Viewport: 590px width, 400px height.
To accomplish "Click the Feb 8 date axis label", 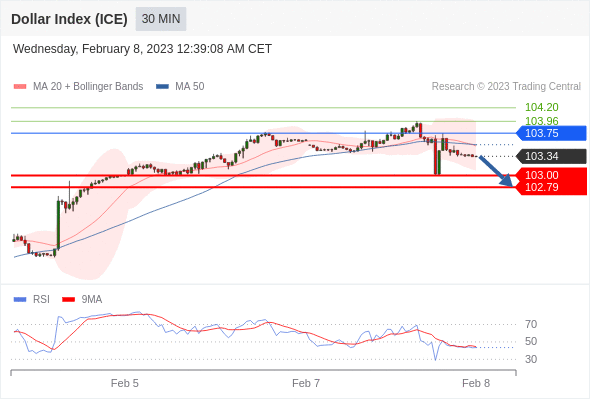I will click(476, 383).
